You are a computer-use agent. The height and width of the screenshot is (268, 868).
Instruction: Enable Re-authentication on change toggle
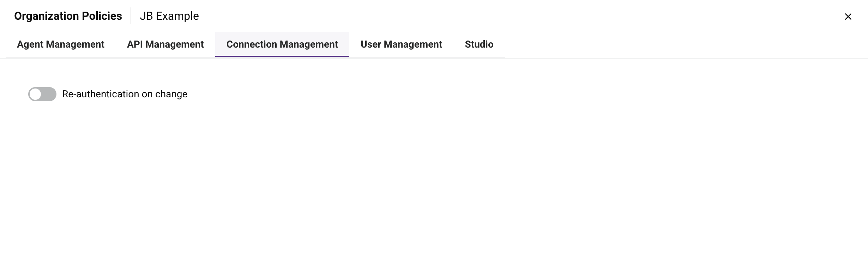click(42, 94)
